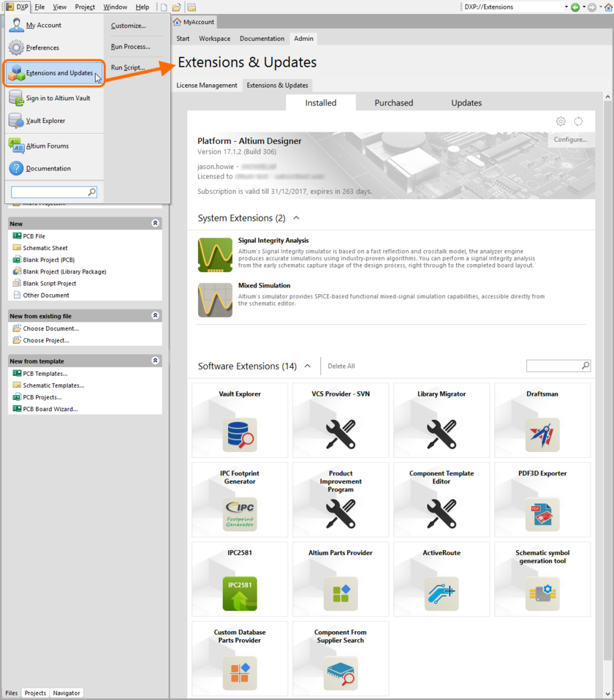Click the ActiveRoute routing icon
The image size is (614, 700).
pyautogui.click(x=441, y=594)
